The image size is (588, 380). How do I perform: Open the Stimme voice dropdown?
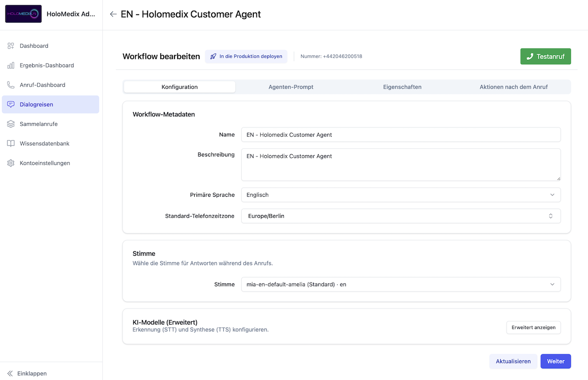tap(401, 284)
